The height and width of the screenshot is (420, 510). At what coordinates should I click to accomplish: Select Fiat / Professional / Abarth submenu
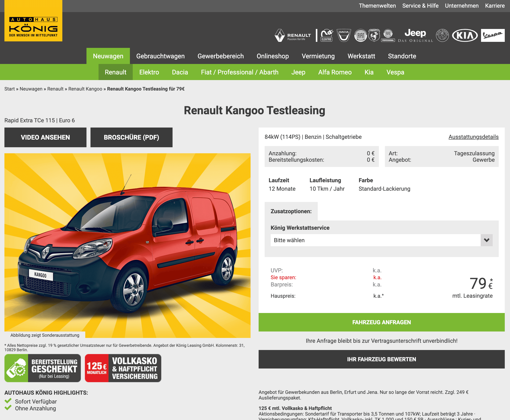240,72
